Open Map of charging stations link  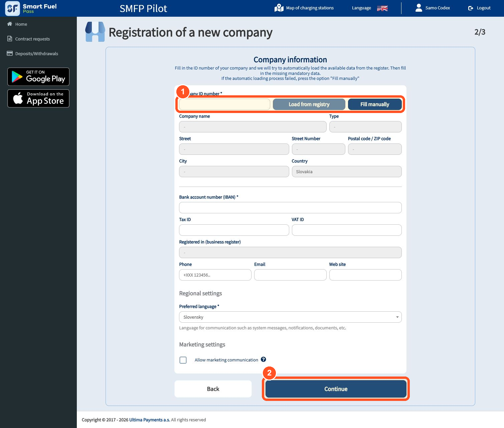310,8
